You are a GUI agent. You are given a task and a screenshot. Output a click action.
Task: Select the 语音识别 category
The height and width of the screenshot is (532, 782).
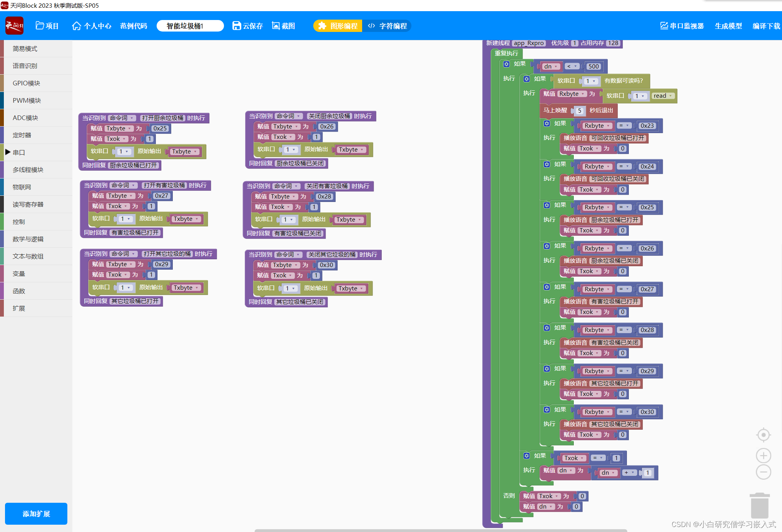tap(25, 66)
